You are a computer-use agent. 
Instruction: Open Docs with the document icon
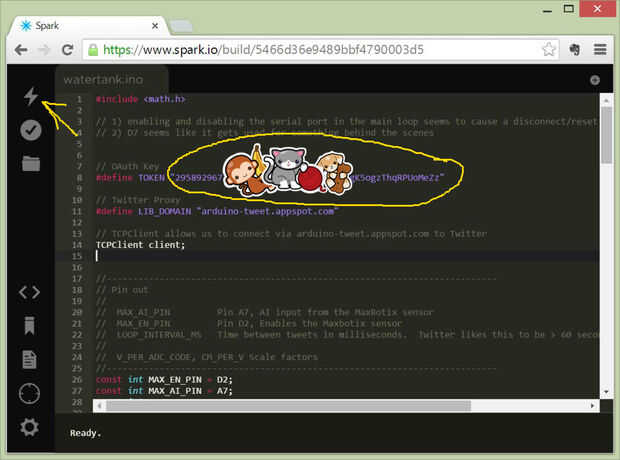pyautogui.click(x=30, y=360)
